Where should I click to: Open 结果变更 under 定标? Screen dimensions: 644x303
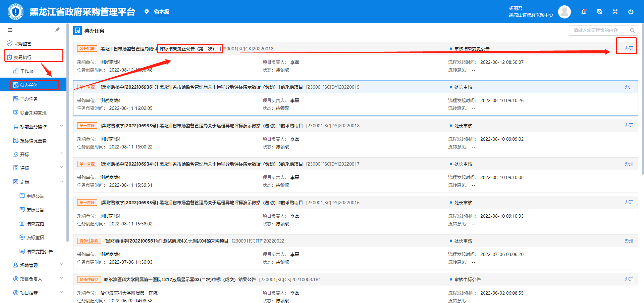click(35, 223)
